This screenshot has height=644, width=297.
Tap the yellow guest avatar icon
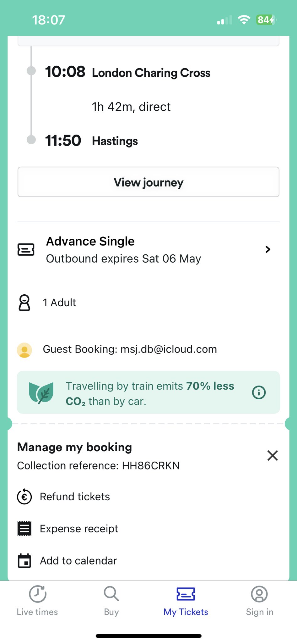(x=24, y=350)
